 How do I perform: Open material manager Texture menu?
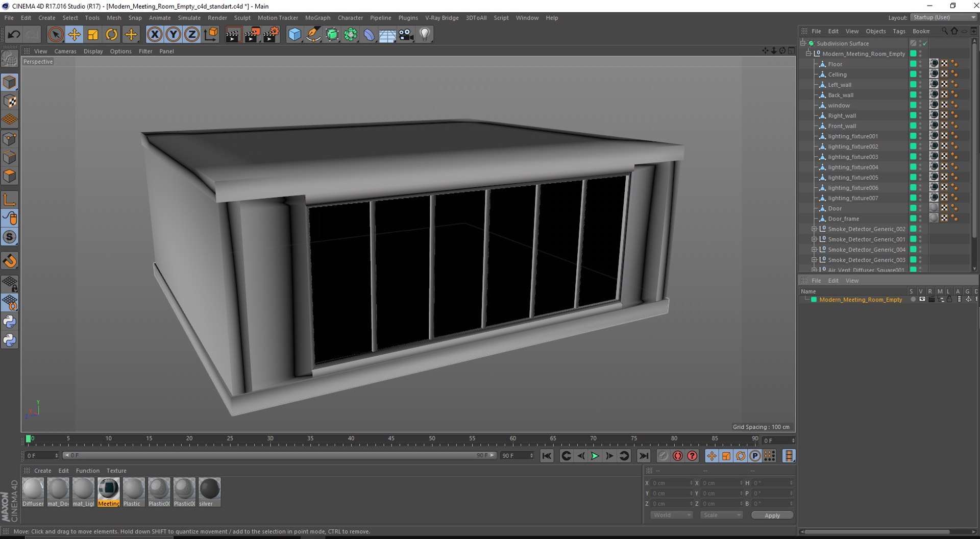coord(116,471)
